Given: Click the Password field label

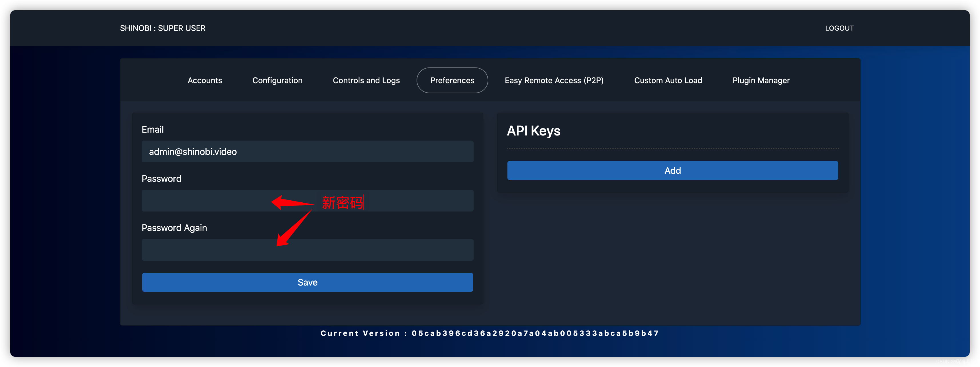Looking at the screenshot, I should 161,179.
